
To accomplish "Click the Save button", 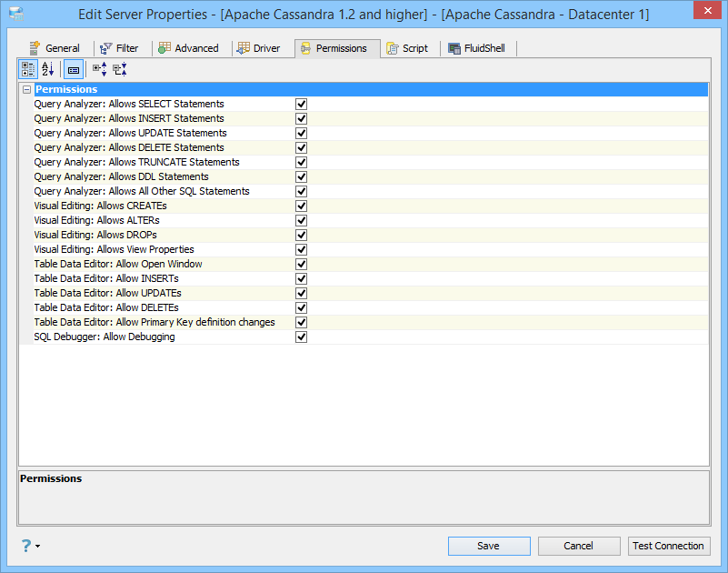I will (489, 546).
